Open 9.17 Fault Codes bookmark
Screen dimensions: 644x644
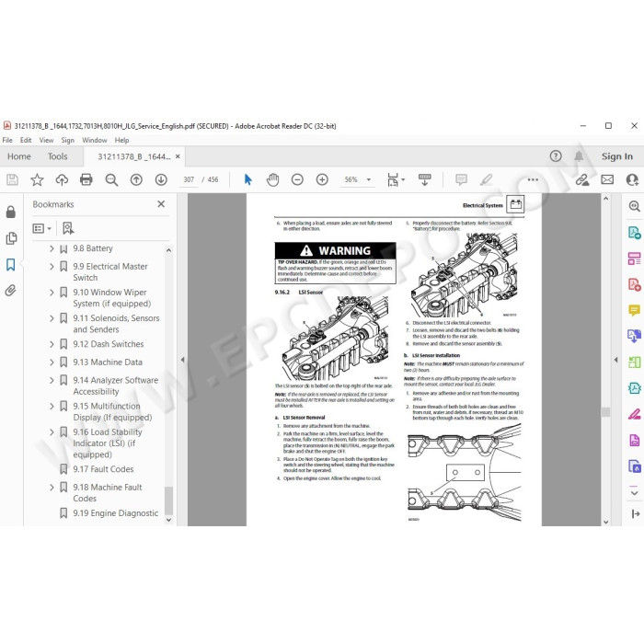tap(103, 469)
